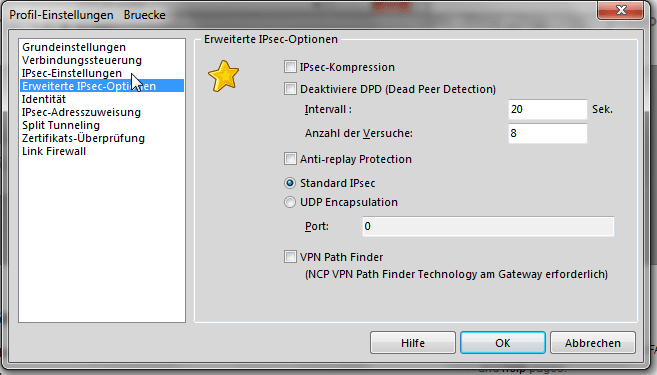Focus the Anzahl der Versuche field
The height and width of the screenshot is (375, 657).
click(x=548, y=134)
